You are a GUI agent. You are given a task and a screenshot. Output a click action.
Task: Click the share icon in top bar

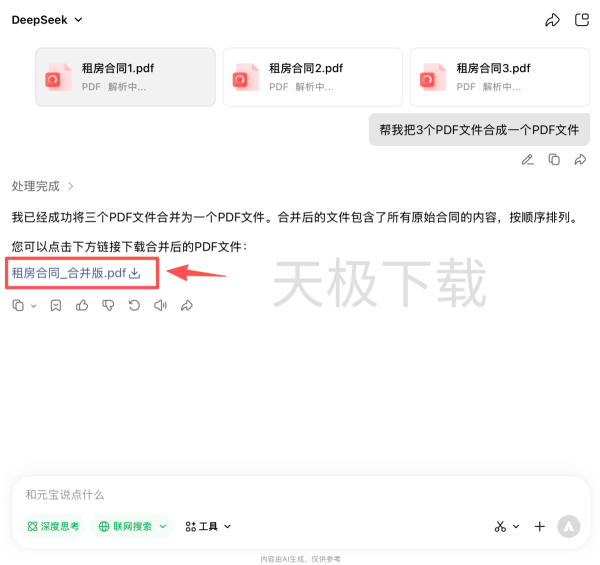[552, 20]
